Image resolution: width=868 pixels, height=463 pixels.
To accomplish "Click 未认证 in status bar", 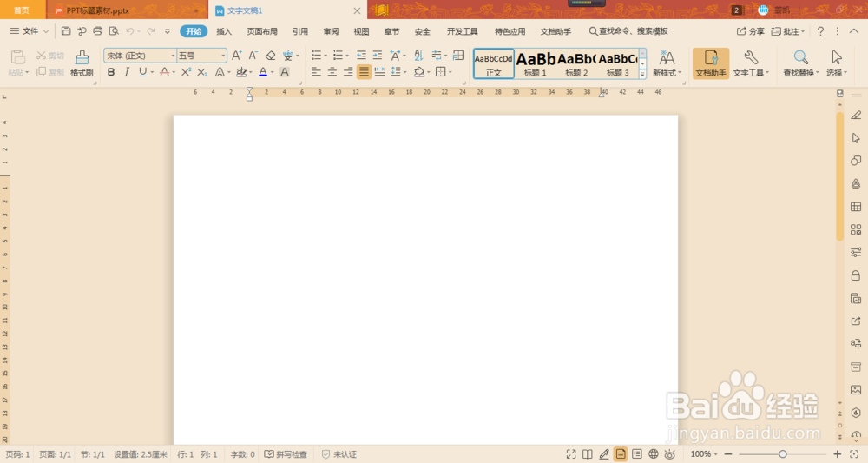I will tap(339, 454).
